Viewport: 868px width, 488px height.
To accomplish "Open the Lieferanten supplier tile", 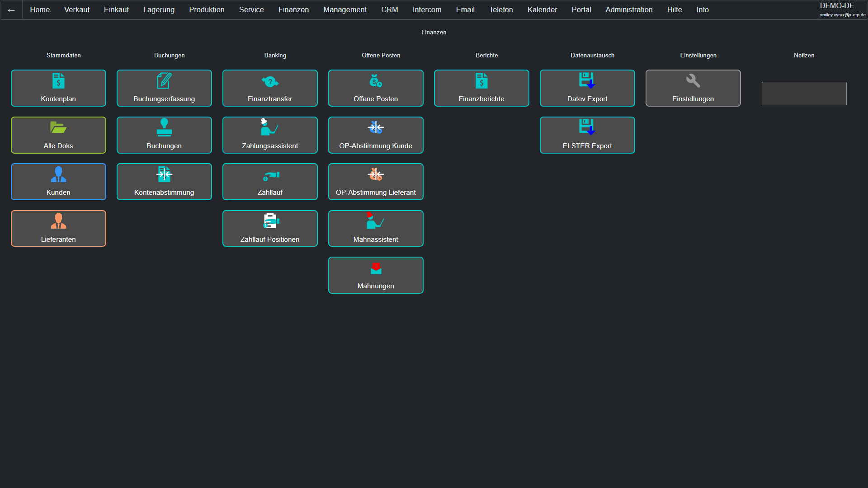I will tap(58, 229).
